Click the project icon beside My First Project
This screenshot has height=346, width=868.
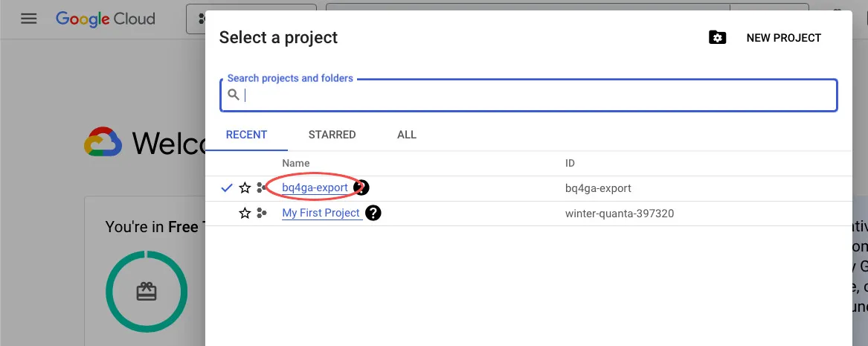click(261, 214)
